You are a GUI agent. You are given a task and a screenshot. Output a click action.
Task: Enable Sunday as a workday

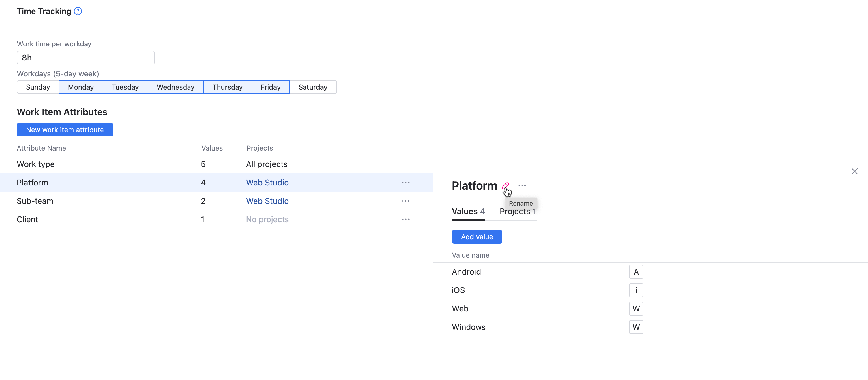[x=37, y=87]
